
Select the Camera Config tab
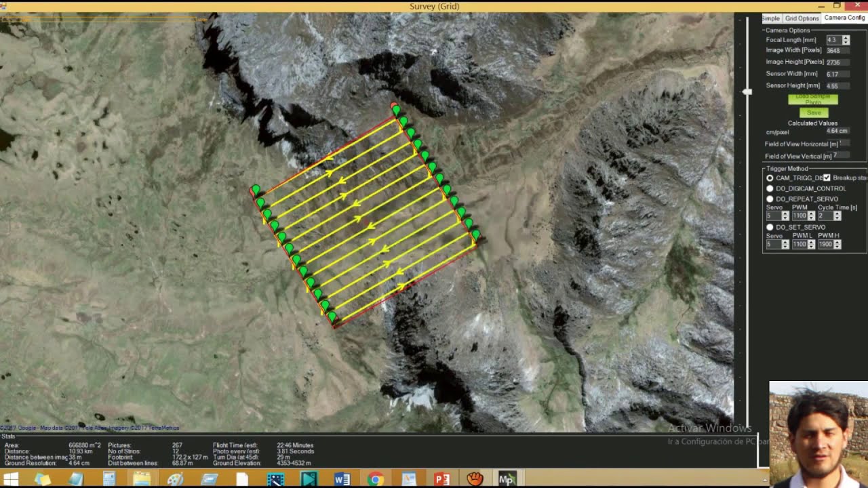tap(844, 18)
